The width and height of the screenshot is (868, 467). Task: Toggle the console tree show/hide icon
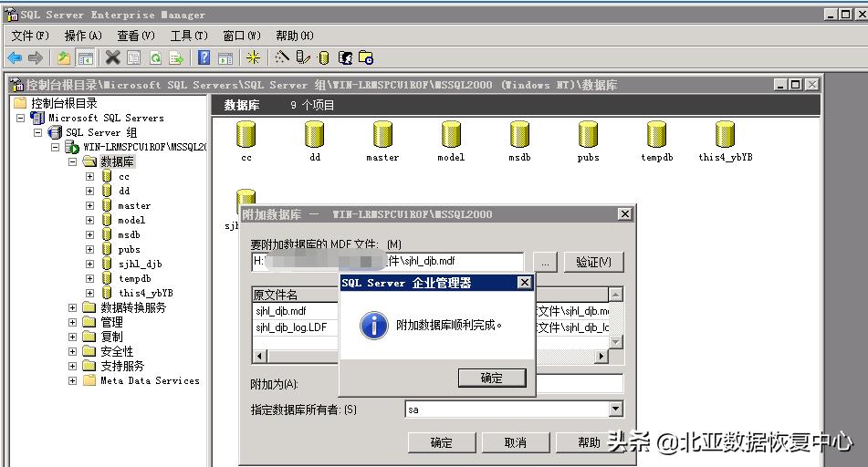point(85,57)
